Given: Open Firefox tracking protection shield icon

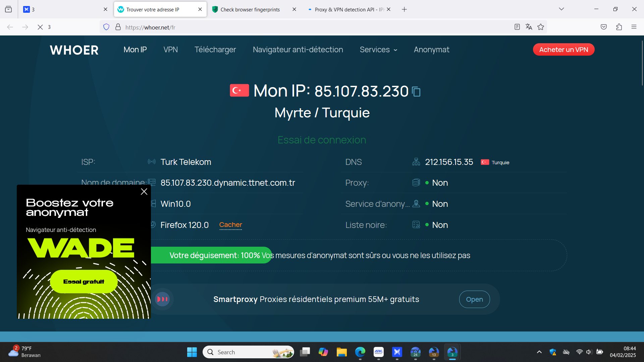Looking at the screenshot, I should (x=106, y=27).
